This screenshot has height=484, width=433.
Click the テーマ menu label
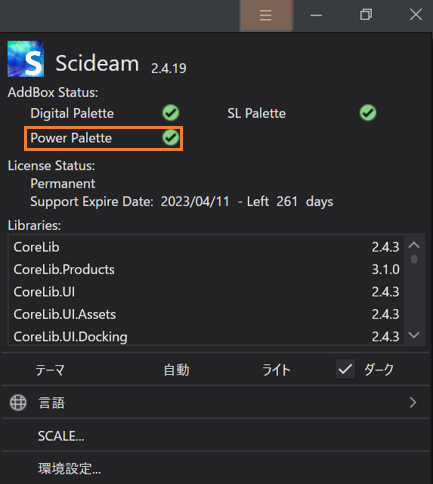coord(50,370)
